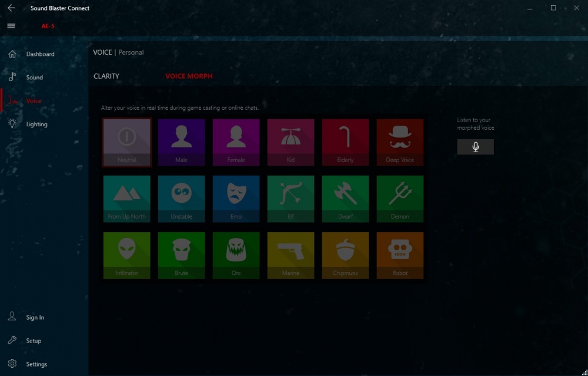Click the microphone listen button
This screenshot has width=588, height=376.
coord(476,147)
